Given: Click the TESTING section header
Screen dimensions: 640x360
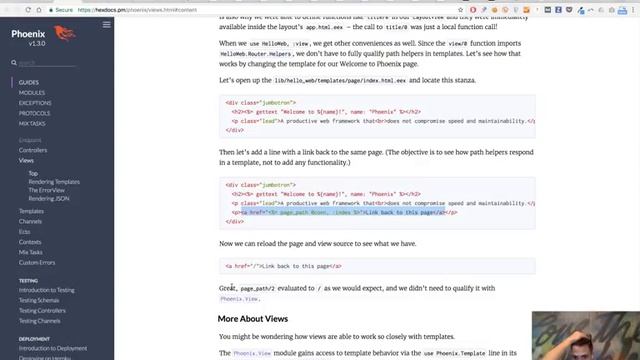Looking at the screenshot, I should pyautogui.click(x=28, y=281).
